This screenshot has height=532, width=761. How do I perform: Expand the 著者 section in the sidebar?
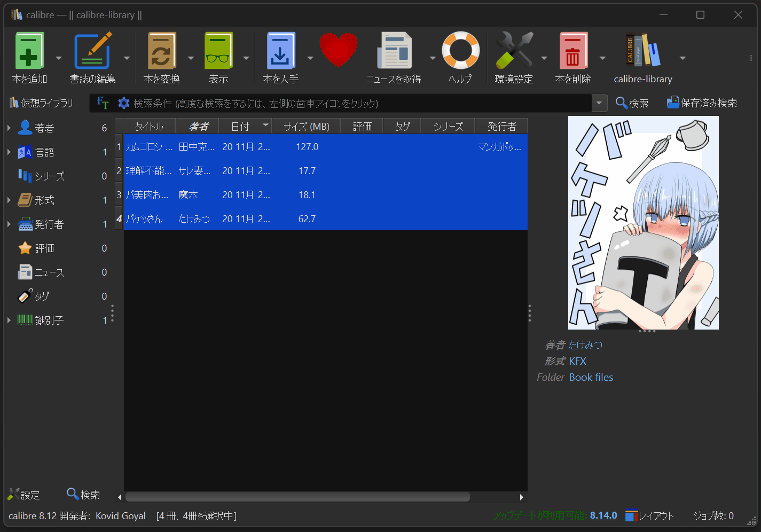pos(9,128)
